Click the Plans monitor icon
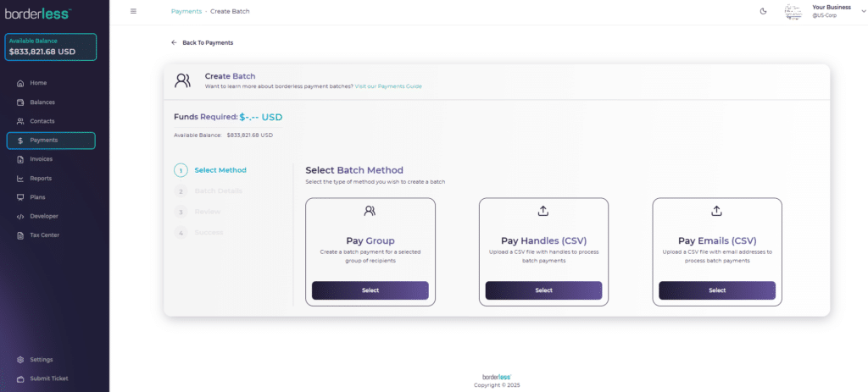This screenshot has height=392, width=868. [20, 197]
